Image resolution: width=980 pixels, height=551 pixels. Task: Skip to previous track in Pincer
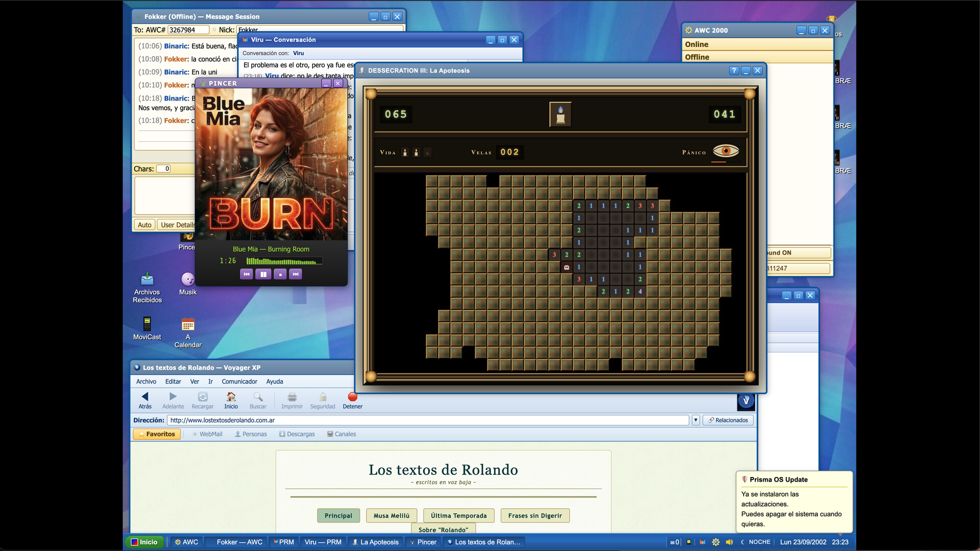click(x=247, y=274)
